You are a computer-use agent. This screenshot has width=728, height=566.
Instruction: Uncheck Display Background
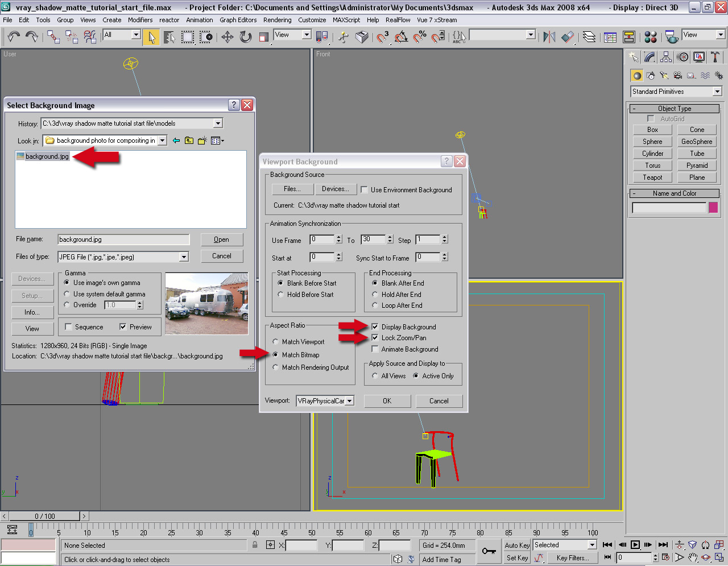(x=374, y=327)
